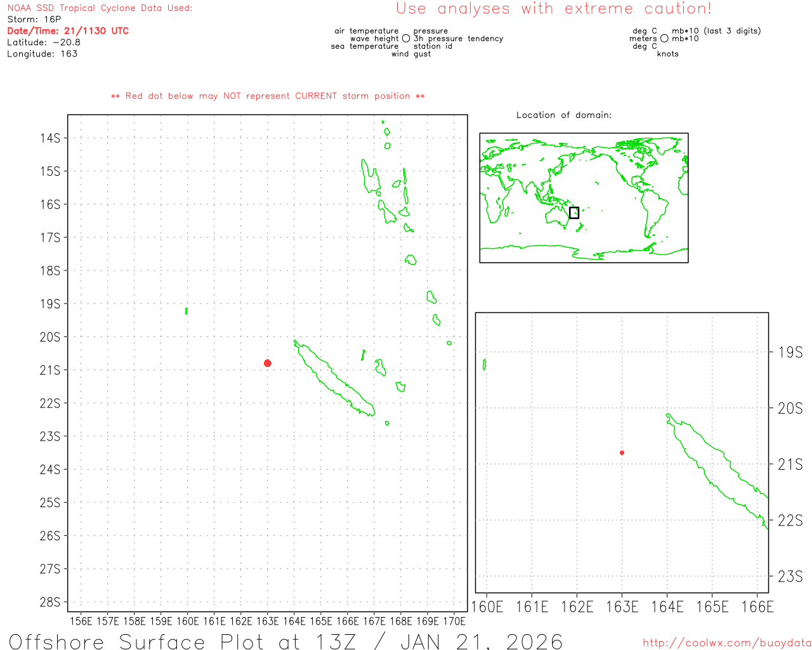Click the units legend circle beside mb*10
The image size is (812, 650).
click(664, 39)
